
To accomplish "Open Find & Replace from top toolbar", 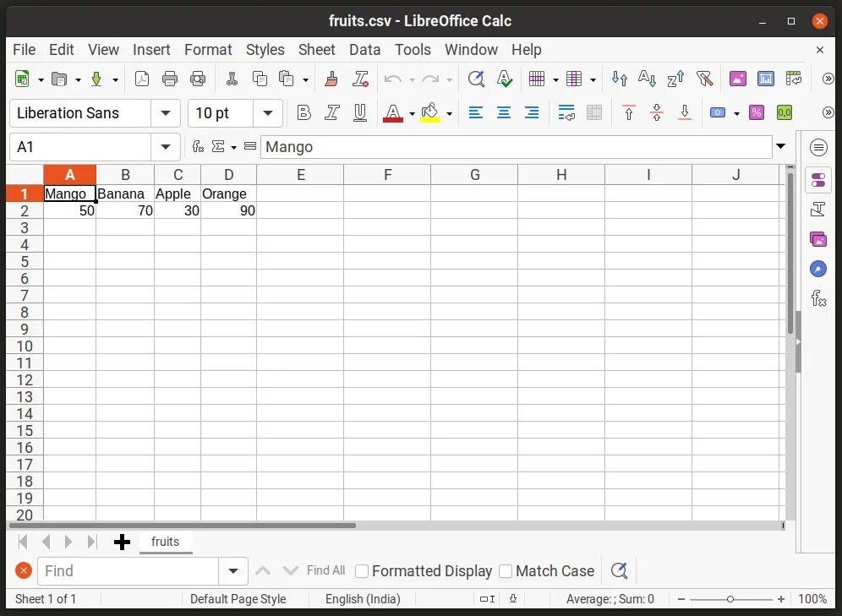I will 476,79.
